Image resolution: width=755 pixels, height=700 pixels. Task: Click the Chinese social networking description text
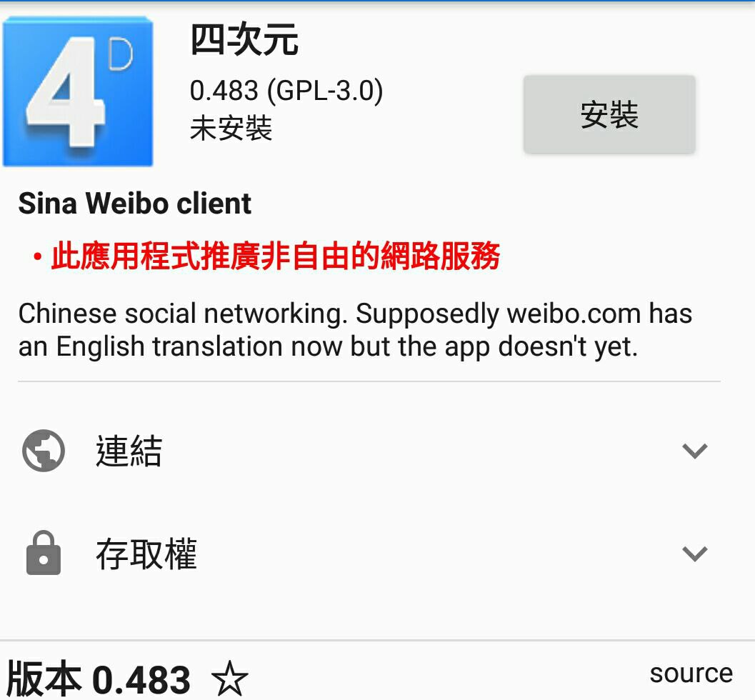click(x=355, y=330)
